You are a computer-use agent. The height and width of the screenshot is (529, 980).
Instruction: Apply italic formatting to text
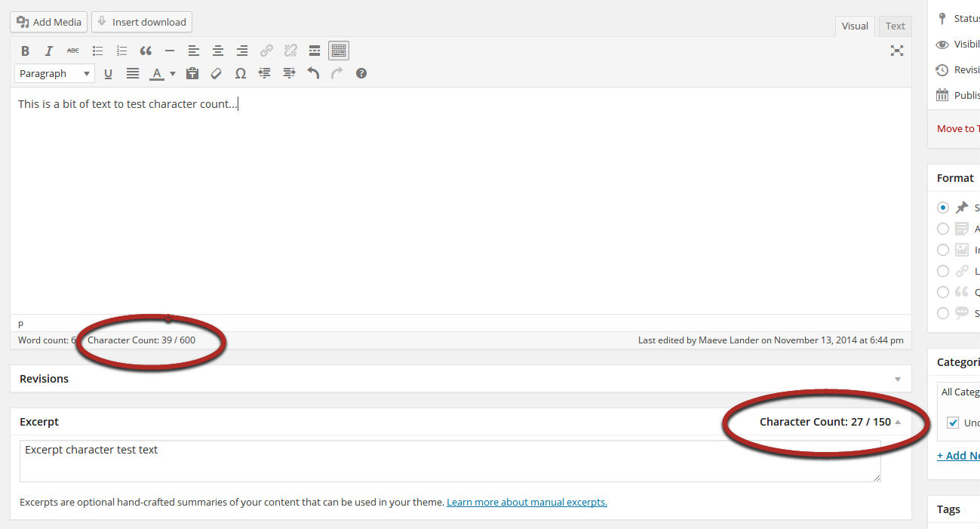tap(49, 51)
